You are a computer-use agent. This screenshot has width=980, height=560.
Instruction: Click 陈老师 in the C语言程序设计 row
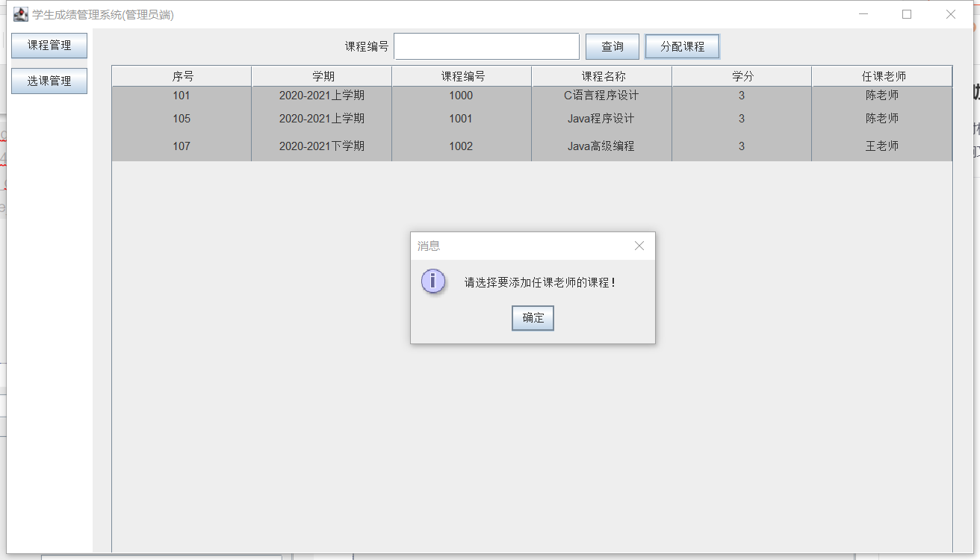tap(882, 96)
